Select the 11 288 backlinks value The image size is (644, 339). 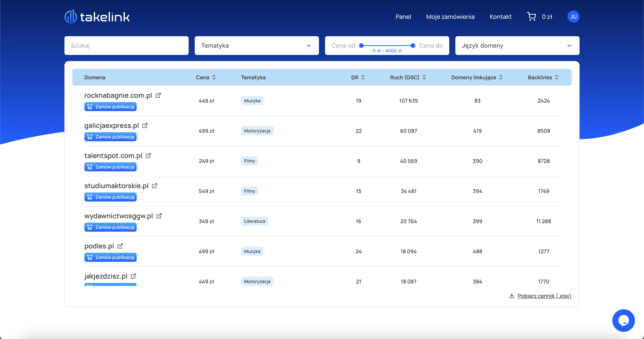coord(543,221)
